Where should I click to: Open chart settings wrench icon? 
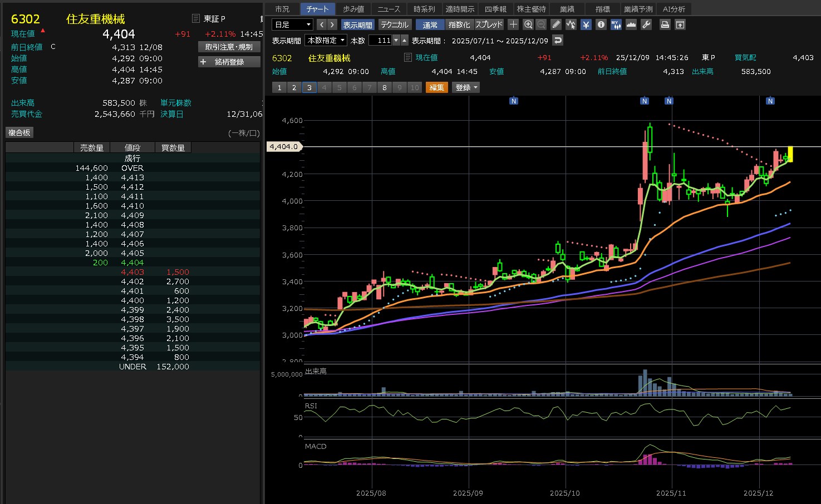(x=646, y=24)
